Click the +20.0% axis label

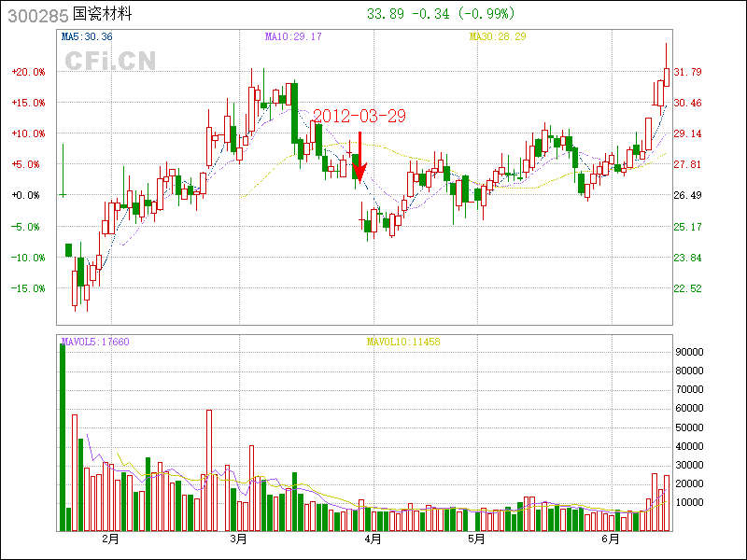click(28, 72)
